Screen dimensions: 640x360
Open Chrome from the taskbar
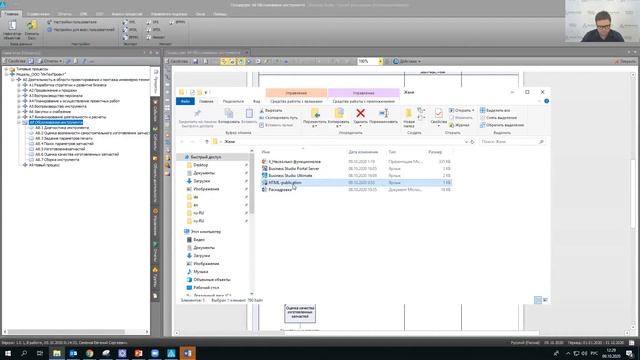coord(89,353)
